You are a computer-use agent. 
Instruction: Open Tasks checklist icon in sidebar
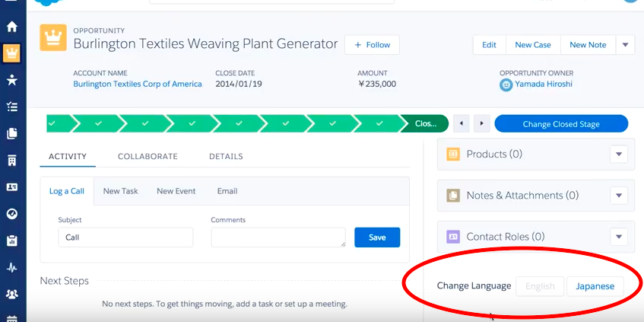tap(12, 107)
